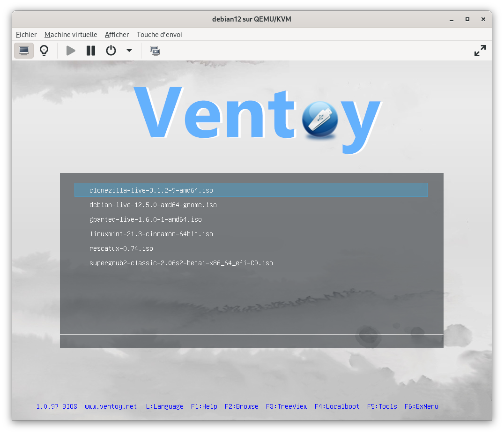Open the Fichier menu

26,35
